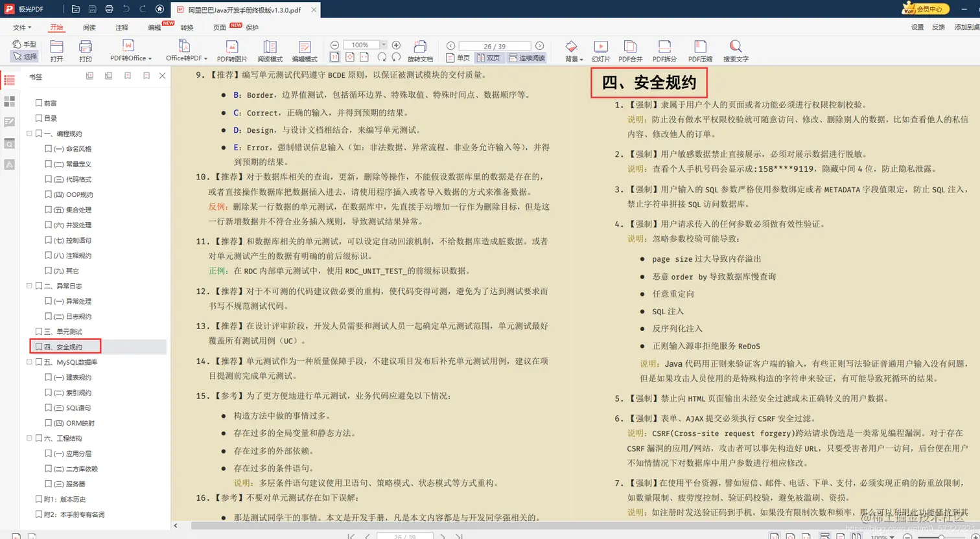The height and width of the screenshot is (539, 980).
Task: Select bookmark 附1：版本历史
Action: pyautogui.click(x=65, y=499)
